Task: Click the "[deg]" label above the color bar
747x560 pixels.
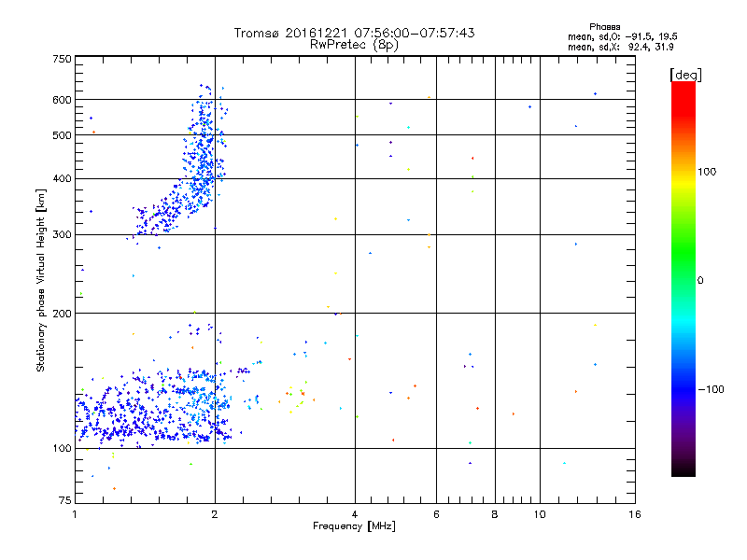Action: 685,75
